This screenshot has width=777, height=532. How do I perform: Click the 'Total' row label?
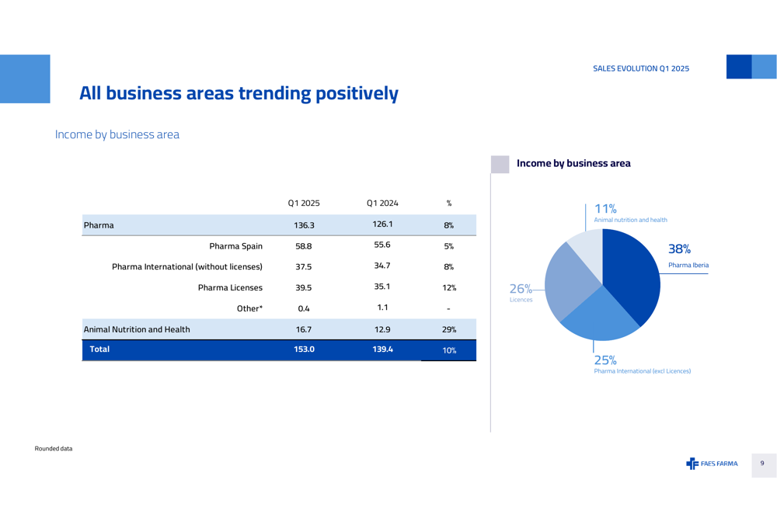[x=99, y=349]
